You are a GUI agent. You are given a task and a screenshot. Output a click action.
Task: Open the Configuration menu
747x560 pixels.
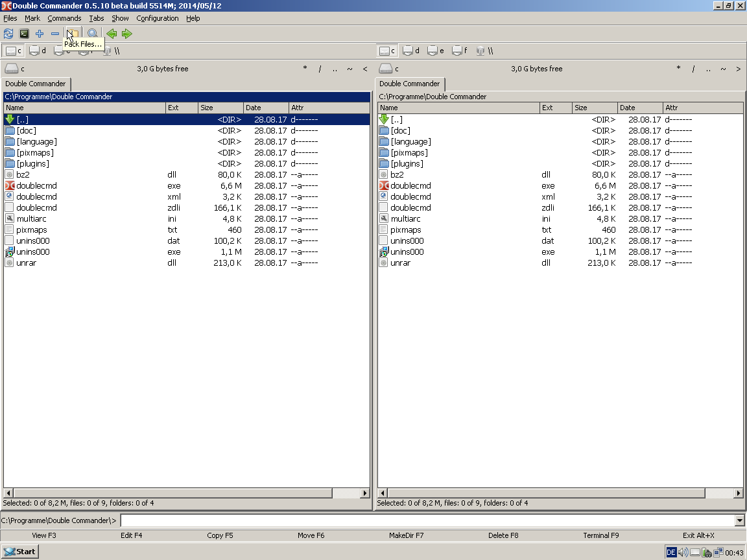(x=157, y=18)
